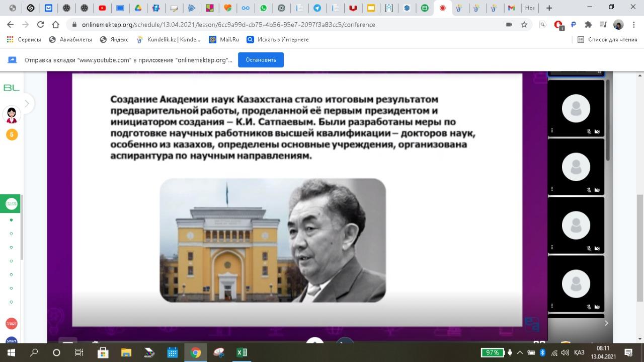Click the BL logo in the sidebar
This screenshot has width=644, height=362.
pos(11,88)
